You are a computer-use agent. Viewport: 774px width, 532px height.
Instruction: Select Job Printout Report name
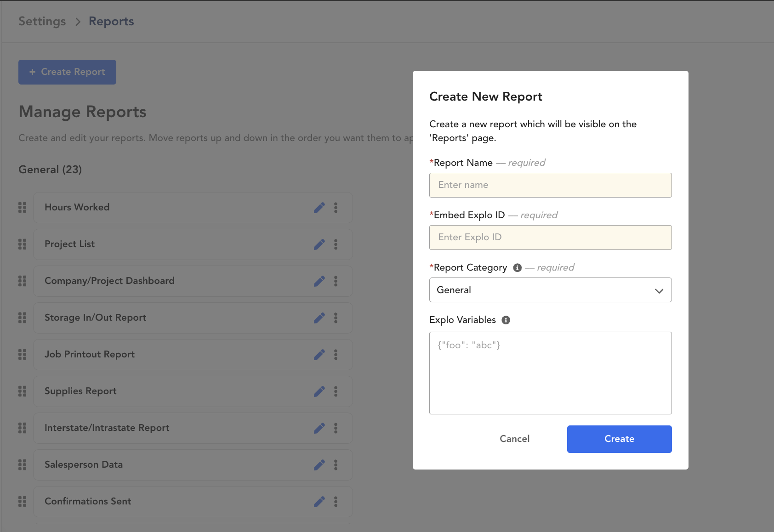90,354
